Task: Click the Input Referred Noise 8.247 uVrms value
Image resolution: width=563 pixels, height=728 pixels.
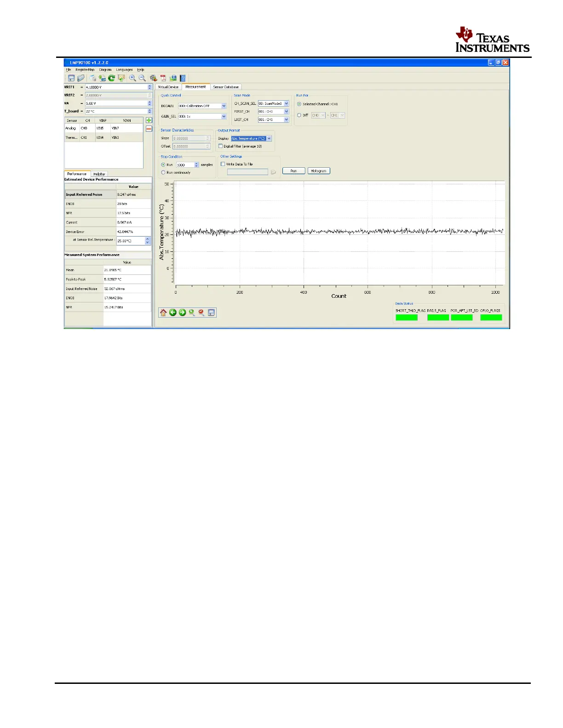Action: (133, 194)
